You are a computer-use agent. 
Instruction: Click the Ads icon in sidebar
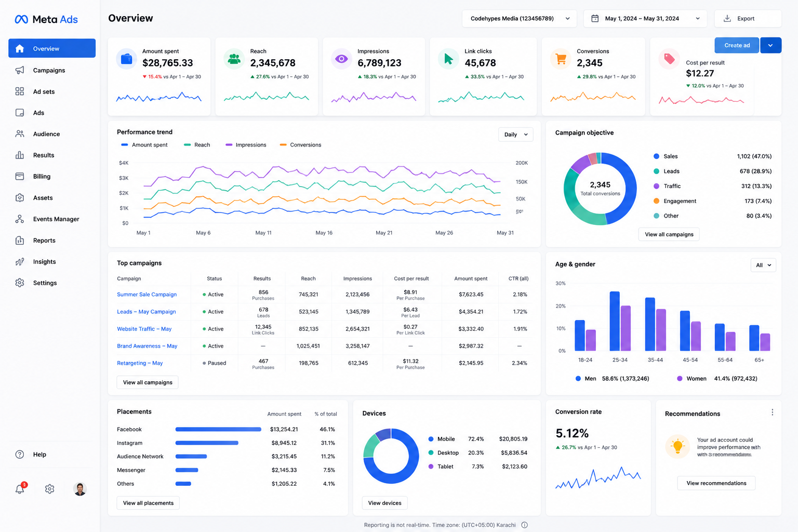point(20,113)
